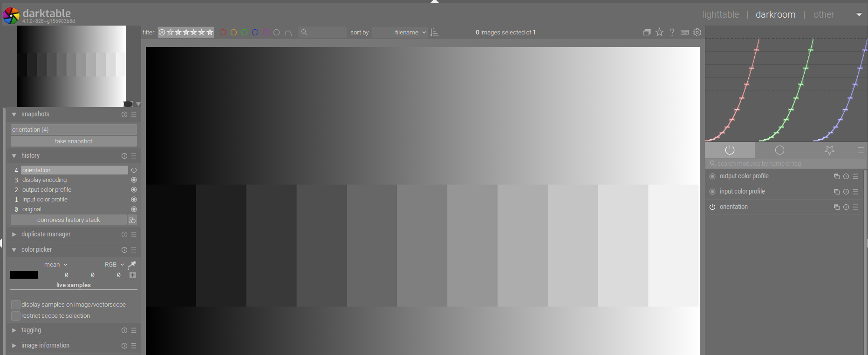Viewport: 868px width, 355px height.
Task: Reset the output color profile module
Action: click(x=846, y=176)
